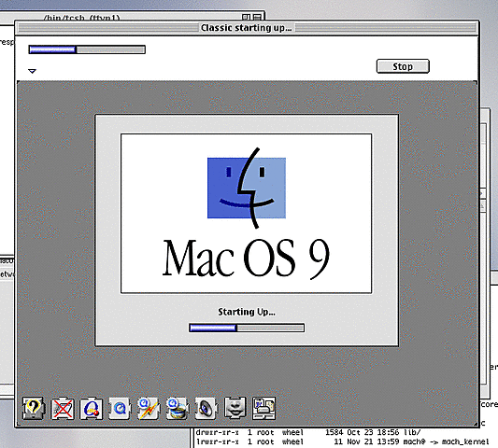The image size is (498, 448).
Task: Click the tcsh terminal window title bar
Action: pyautogui.click(x=132, y=17)
